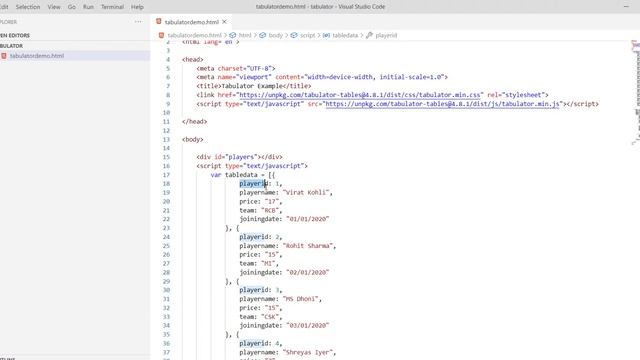Minimize the Visual Studio Code window
640x360 pixels.
(626, 7)
